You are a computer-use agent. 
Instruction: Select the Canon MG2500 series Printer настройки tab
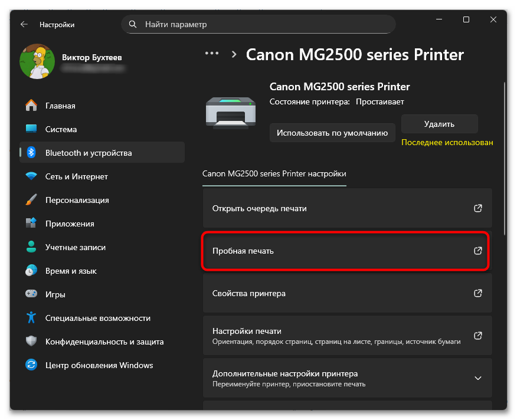pos(274,174)
